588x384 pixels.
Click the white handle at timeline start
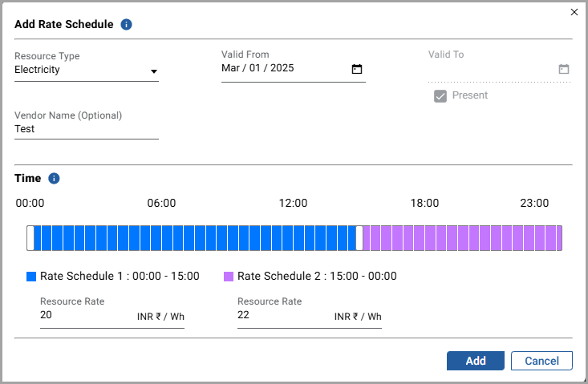[x=30, y=238]
